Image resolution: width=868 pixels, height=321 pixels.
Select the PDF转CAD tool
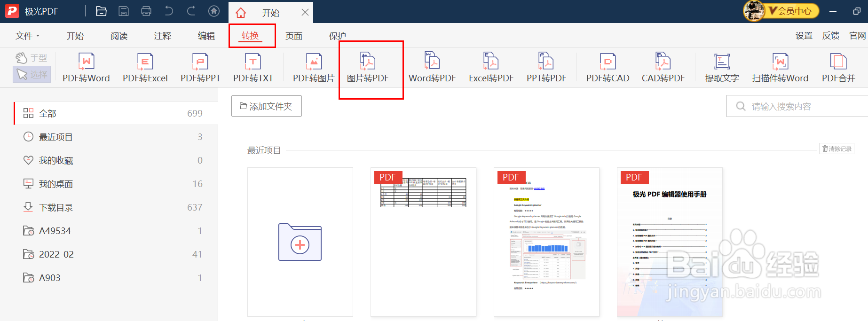(608, 68)
